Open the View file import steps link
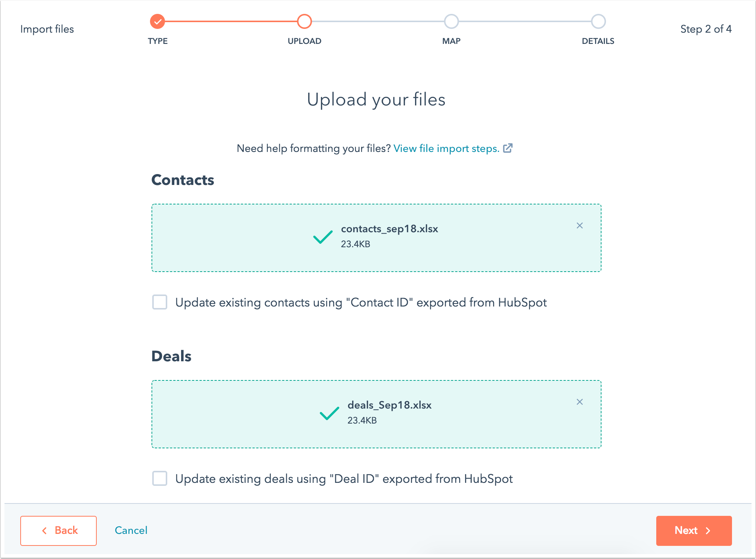 (x=446, y=149)
